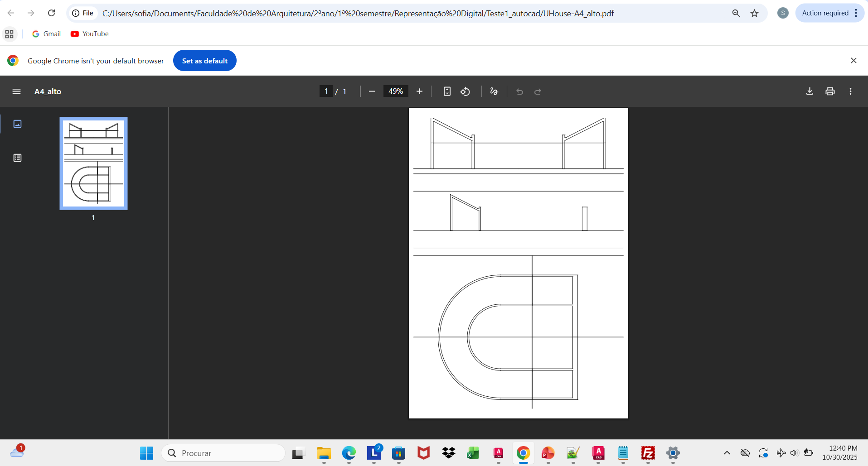
Task: Toggle the PDF sidebar menu
Action: coord(16,91)
